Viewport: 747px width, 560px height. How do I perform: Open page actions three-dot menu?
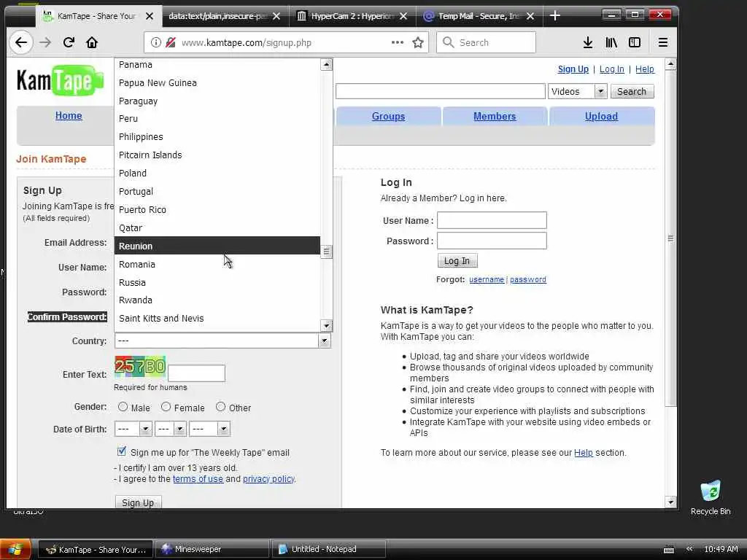point(398,42)
